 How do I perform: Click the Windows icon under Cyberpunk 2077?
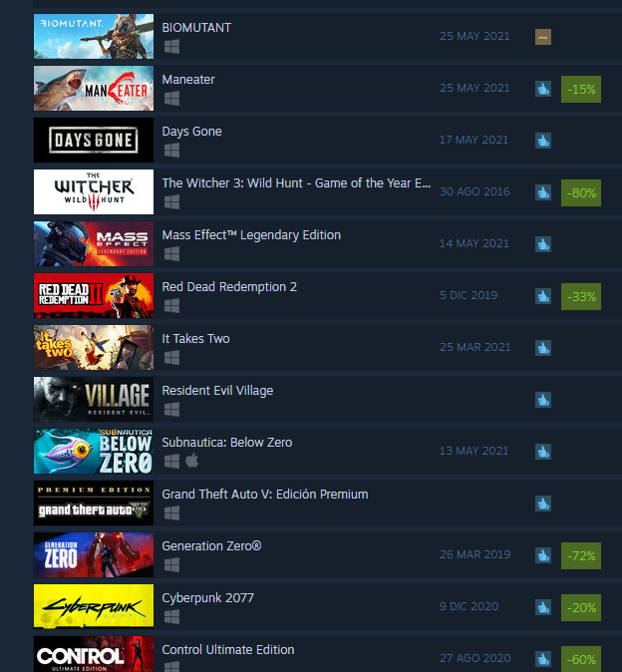tap(171, 617)
